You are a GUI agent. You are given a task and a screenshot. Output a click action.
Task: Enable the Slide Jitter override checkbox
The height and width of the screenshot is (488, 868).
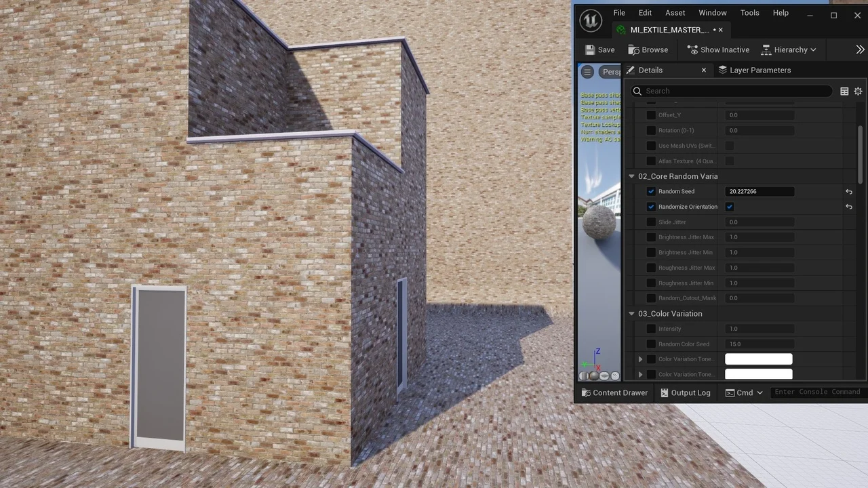click(x=651, y=222)
